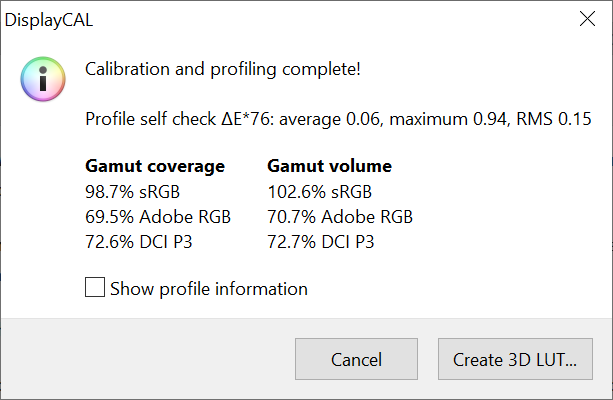
Task: Click the DisplayCAL window title
Action: [x=51, y=18]
